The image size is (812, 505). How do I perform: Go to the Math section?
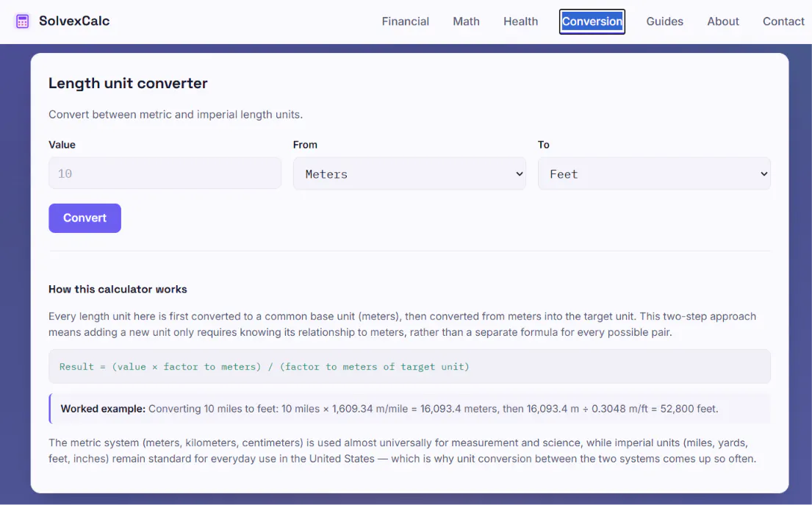466,21
